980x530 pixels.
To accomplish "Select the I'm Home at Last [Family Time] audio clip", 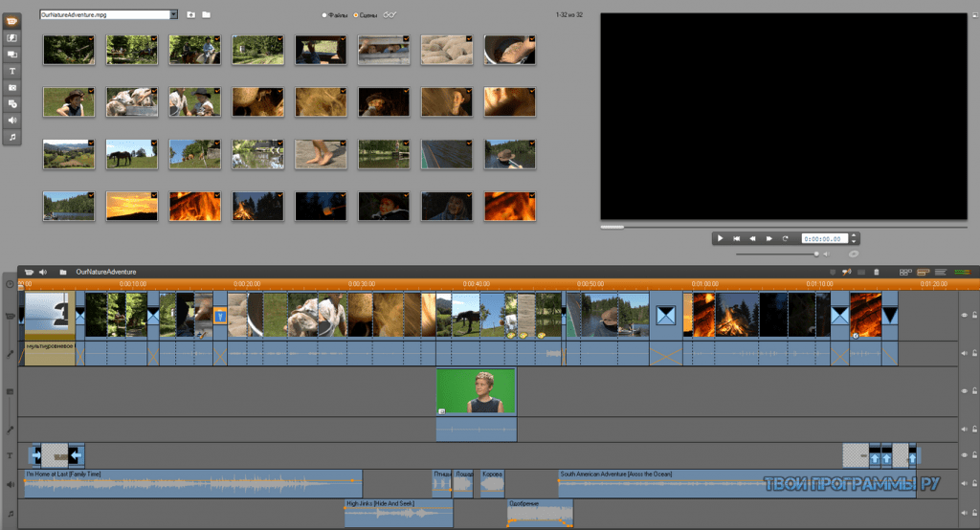I will point(193,484).
